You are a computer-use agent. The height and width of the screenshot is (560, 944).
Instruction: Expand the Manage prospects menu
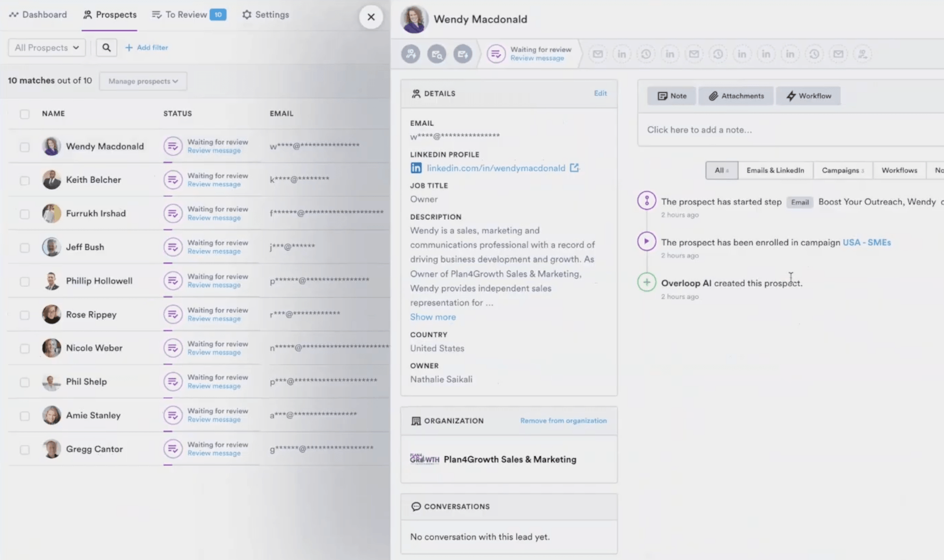(143, 81)
